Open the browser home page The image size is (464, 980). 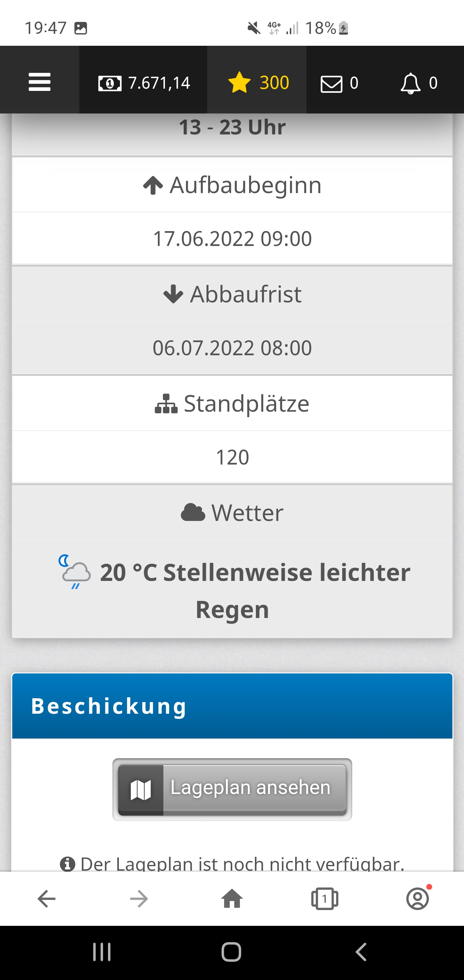[232, 898]
